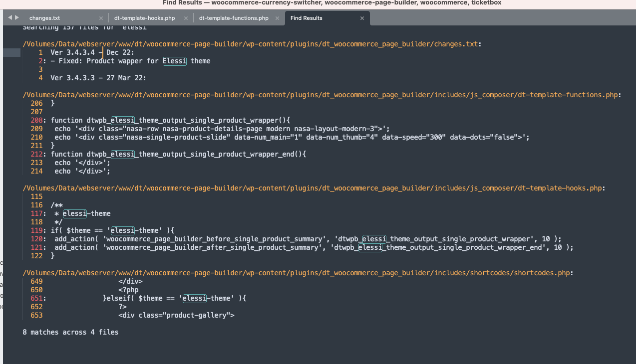Click the first add_action on line 120
This screenshot has height=364, width=636.
tap(74, 239)
